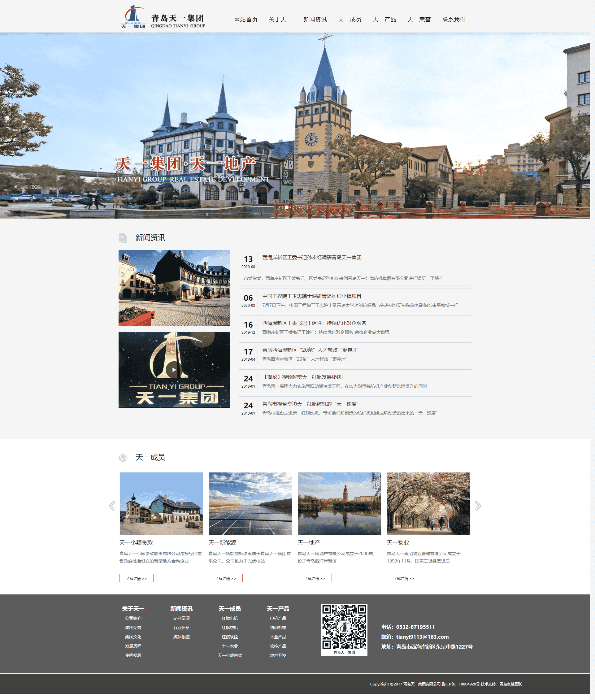Show next members with right chevron
The height and width of the screenshot is (700, 595).
478,506
